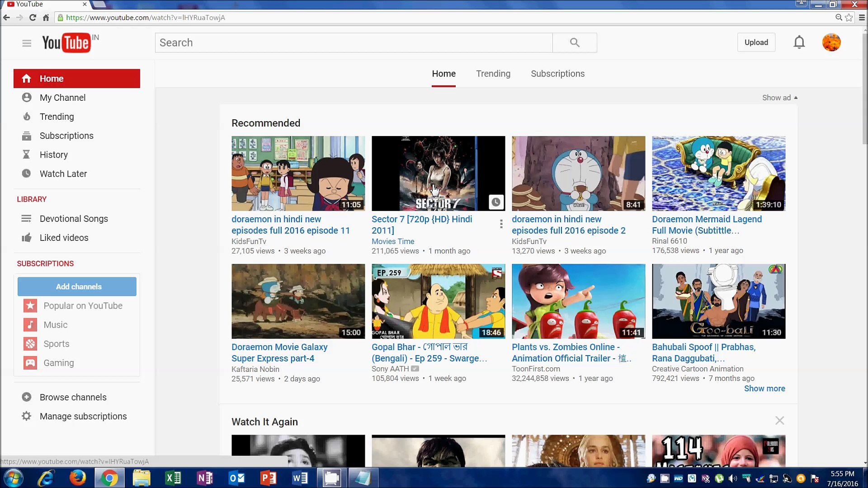This screenshot has height=488, width=868.
Task: Open doraemon episode 2 thumbnail
Action: [578, 174]
